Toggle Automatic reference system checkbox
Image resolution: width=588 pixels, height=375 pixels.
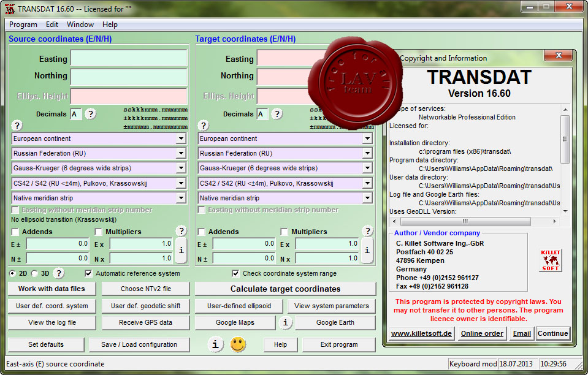[88, 273]
